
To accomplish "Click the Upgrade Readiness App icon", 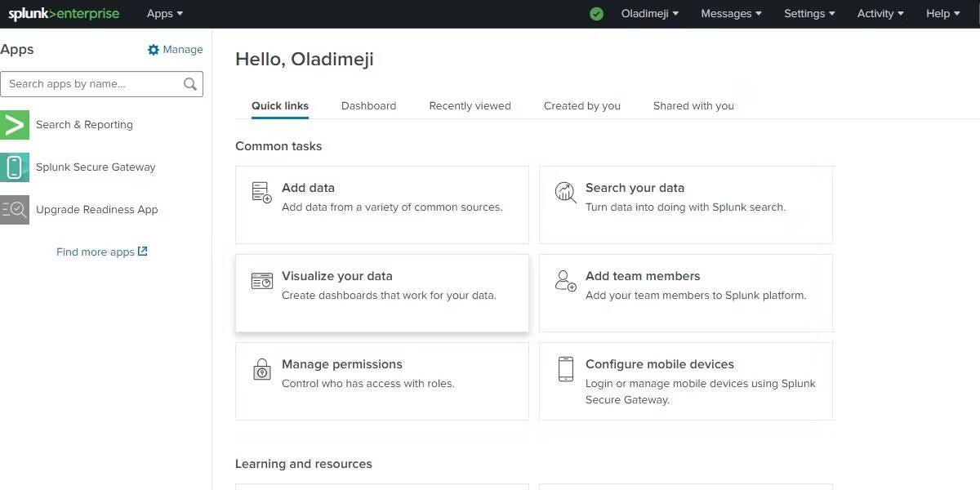I will [x=15, y=210].
